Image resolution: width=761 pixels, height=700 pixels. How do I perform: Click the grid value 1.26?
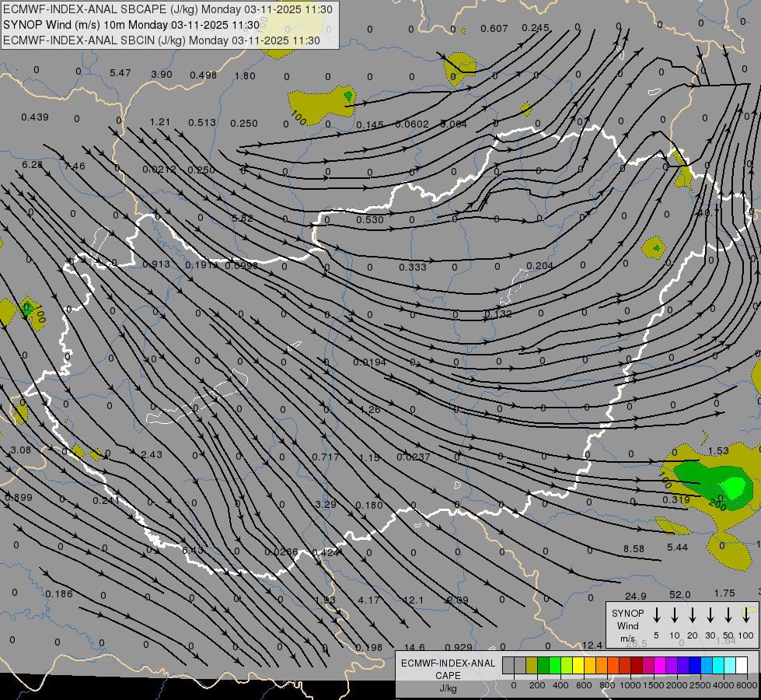coord(370,410)
